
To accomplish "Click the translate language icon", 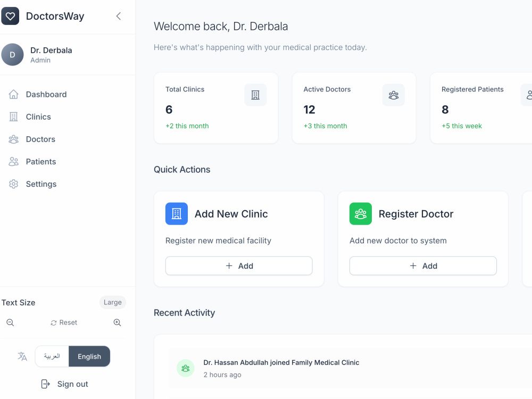I will pyautogui.click(x=22, y=356).
